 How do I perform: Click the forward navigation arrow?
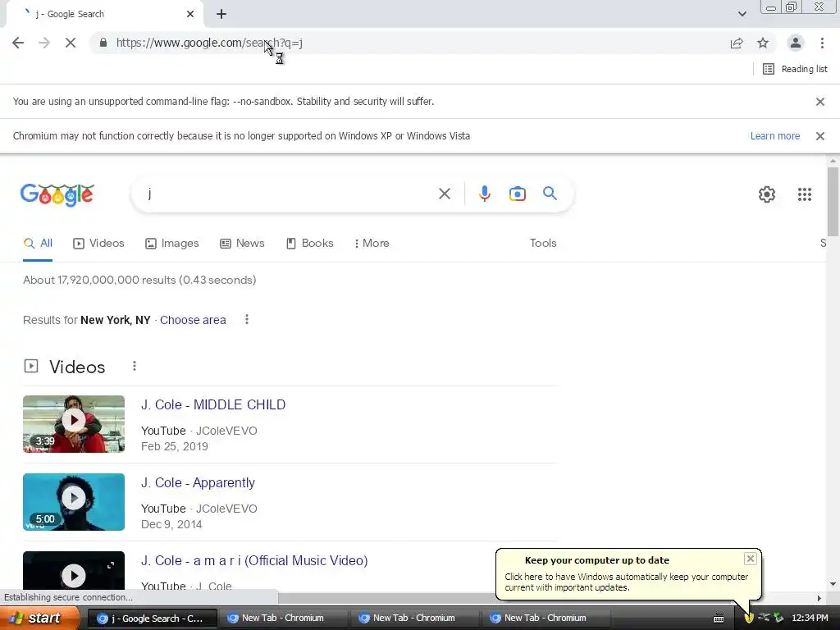tap(44, 43)
